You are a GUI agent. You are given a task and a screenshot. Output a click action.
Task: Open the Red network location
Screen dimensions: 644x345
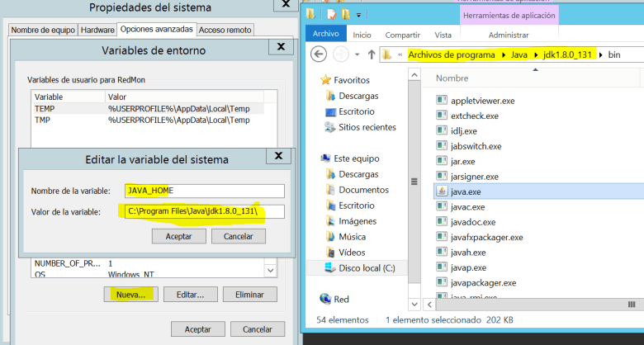pos(341,299)
